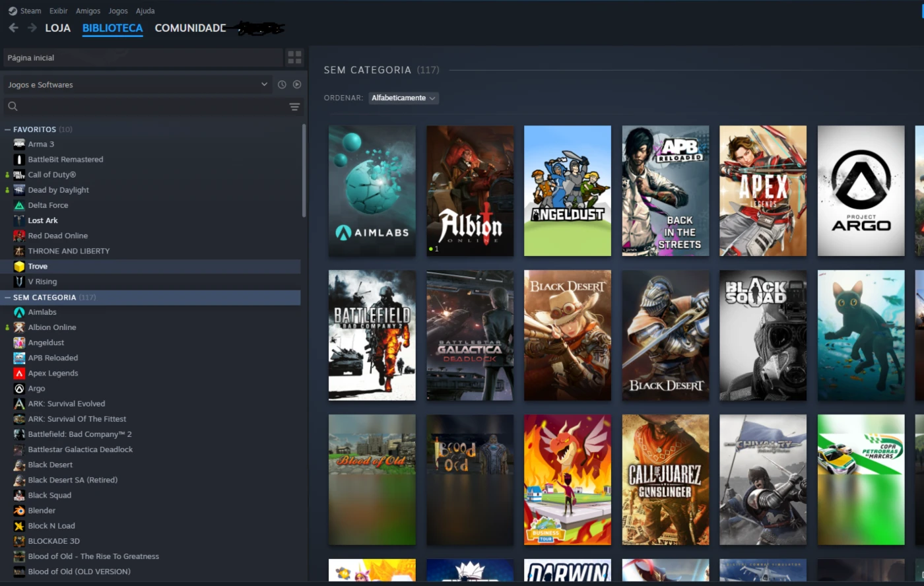
Task: Click ARK: Survival Evolved icon
Action: pyautogui.click(x=19, y=404)
